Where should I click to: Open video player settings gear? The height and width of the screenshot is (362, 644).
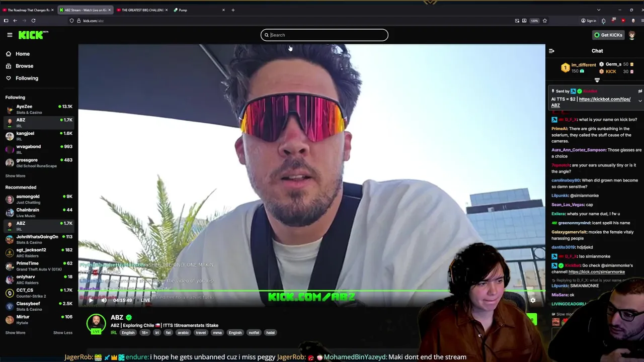pos(533,300)
